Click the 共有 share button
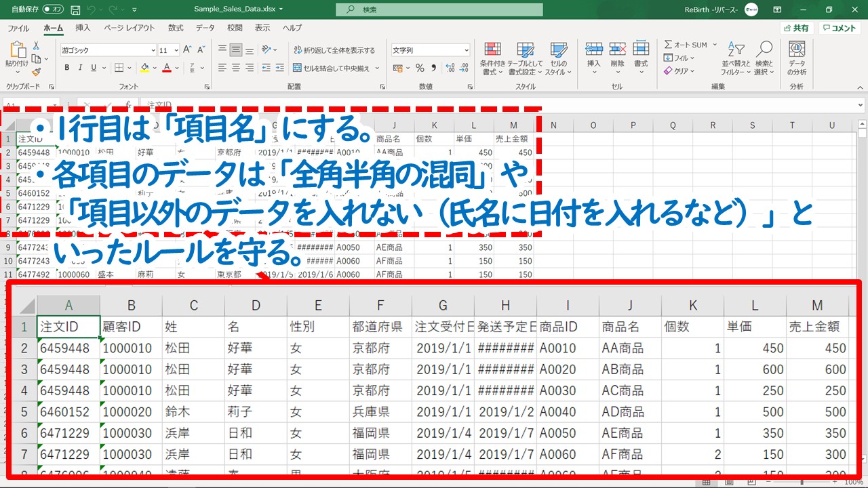The height and width of the screenshot is (488, 868). tap(796, 28)
